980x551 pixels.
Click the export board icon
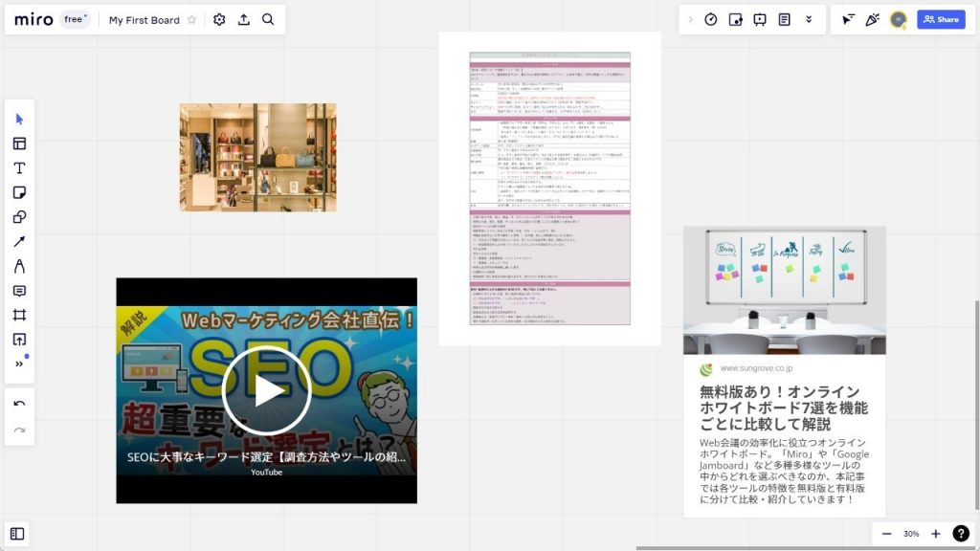coord(244,19)
